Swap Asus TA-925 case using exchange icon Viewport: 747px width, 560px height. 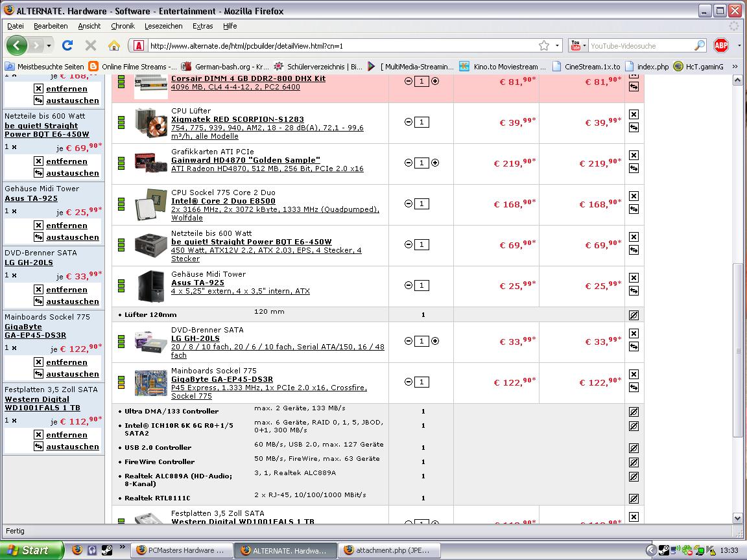634,291
